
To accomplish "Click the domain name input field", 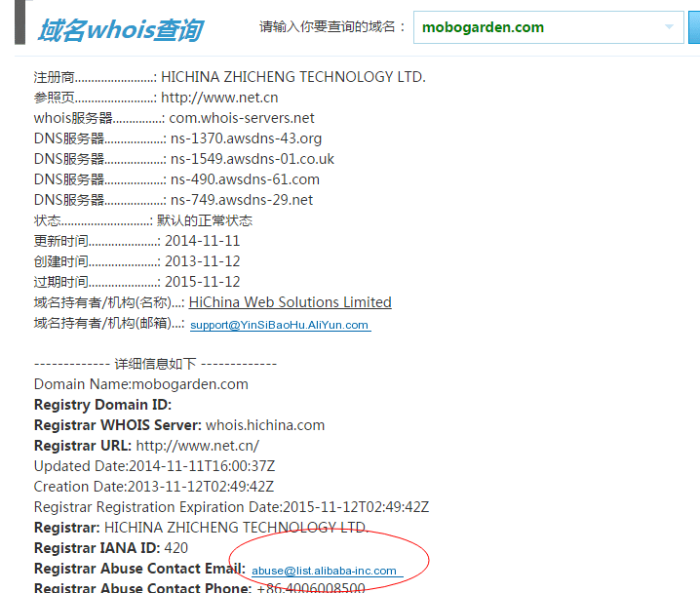I will pyautogui.click(x=548, y=27).
